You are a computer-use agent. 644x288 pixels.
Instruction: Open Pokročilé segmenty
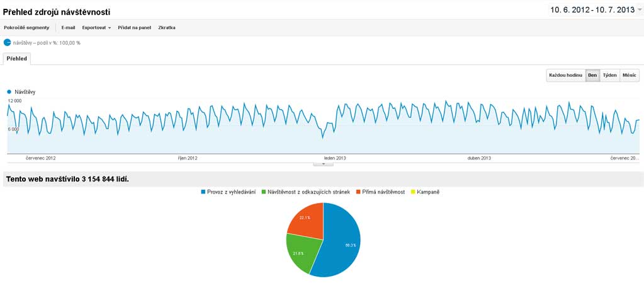tap(26, 28)
